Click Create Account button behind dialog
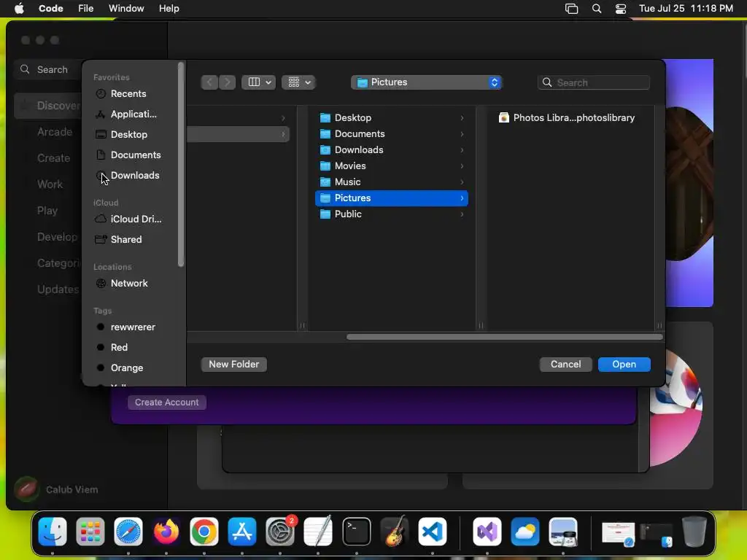 [x=167, y=402]
